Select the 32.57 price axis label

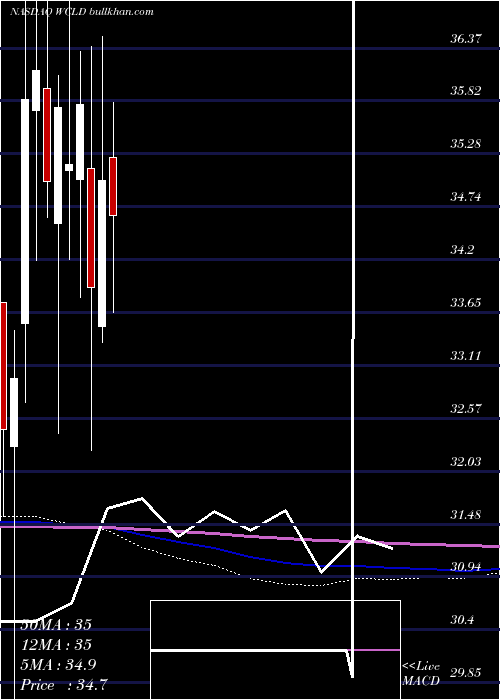[466, 408]
